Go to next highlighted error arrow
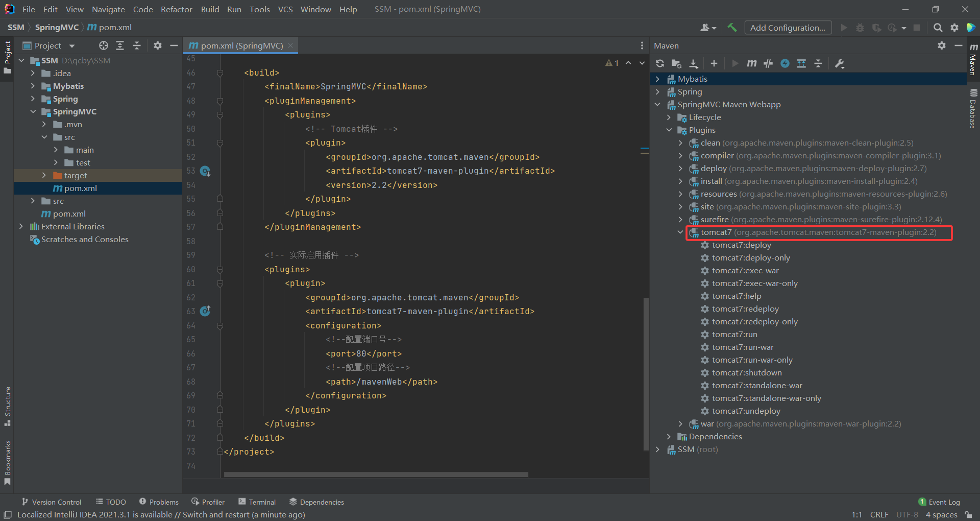 642,63
